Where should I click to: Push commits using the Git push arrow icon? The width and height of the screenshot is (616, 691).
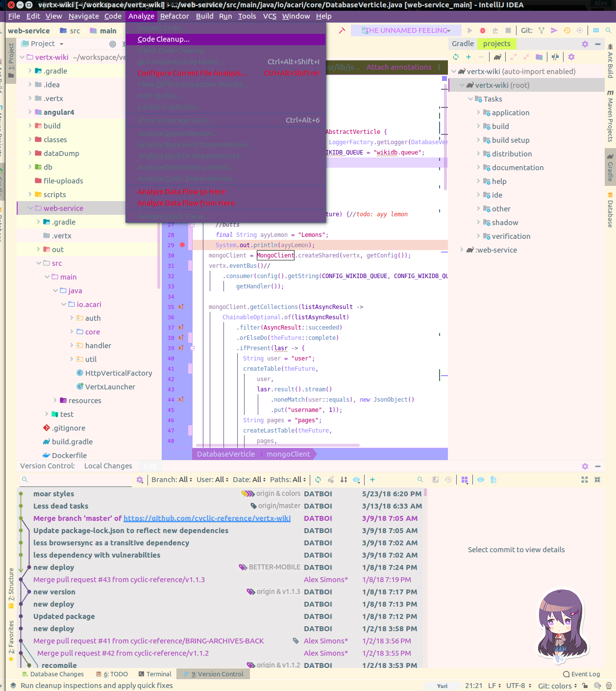pyautogui.click(x=554, y=30)
